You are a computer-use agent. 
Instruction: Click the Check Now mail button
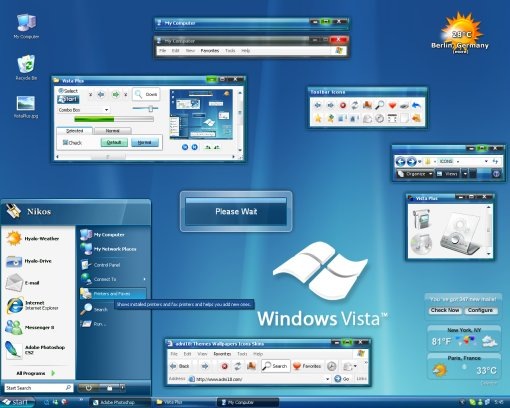pyautogui.click(x=445, y=310)
